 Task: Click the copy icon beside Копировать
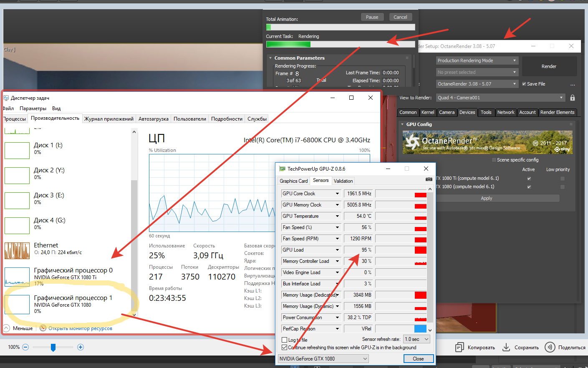(459, 347)
